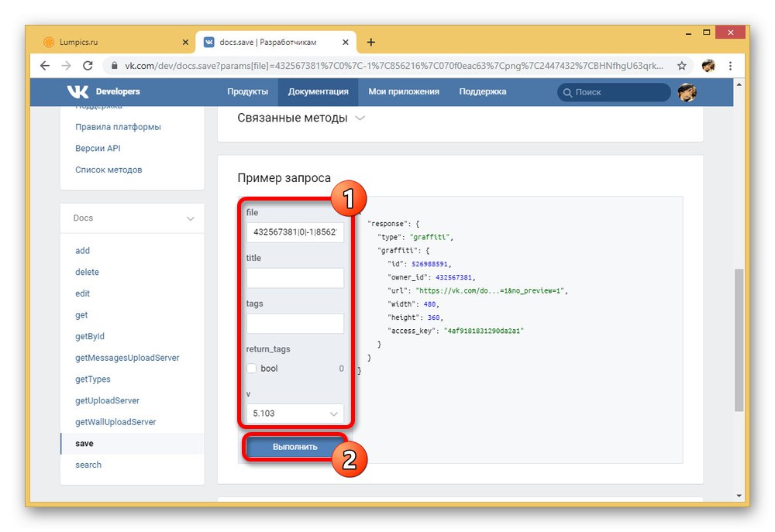Screen dimensions: 775x532
Task: Click the Chrome profile avatar icon
Action: [x=708, y=66]
